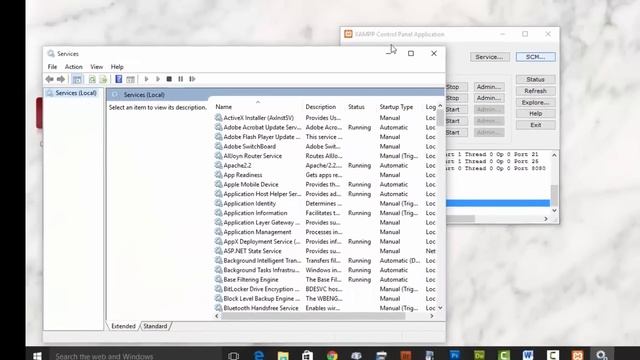
Task: Click the Services horizontal scroll left arrow
Action: [217, 316]
